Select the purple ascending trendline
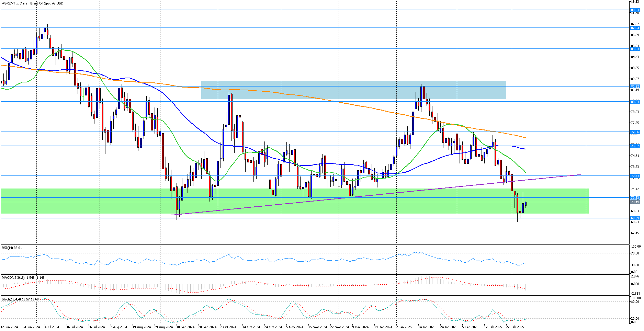Screen dimensions: 644x331 [x=376, y=195]
